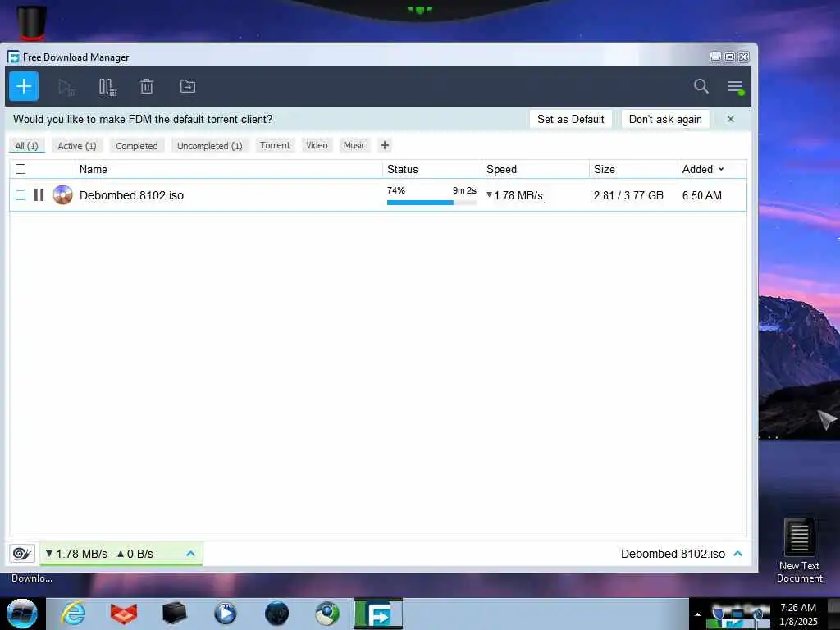Image resolution: width=840 pixels, height=630 pixels.
Task: Delete selected download with trash icon
Action: point(147,86)
